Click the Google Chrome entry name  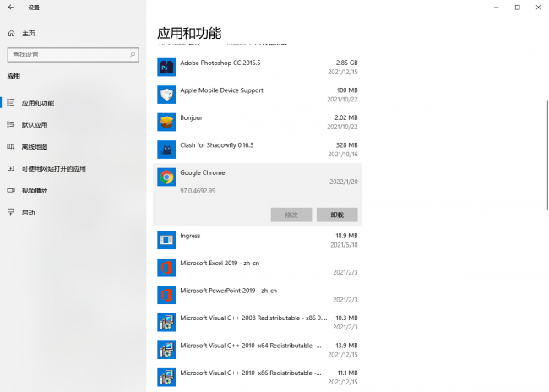(203, 172)
